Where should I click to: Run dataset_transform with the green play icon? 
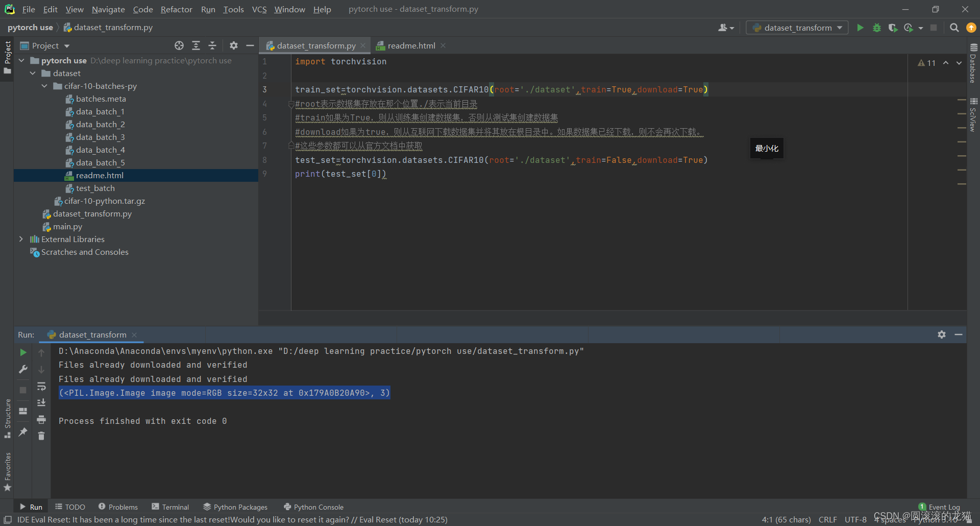tap(860, 28)
